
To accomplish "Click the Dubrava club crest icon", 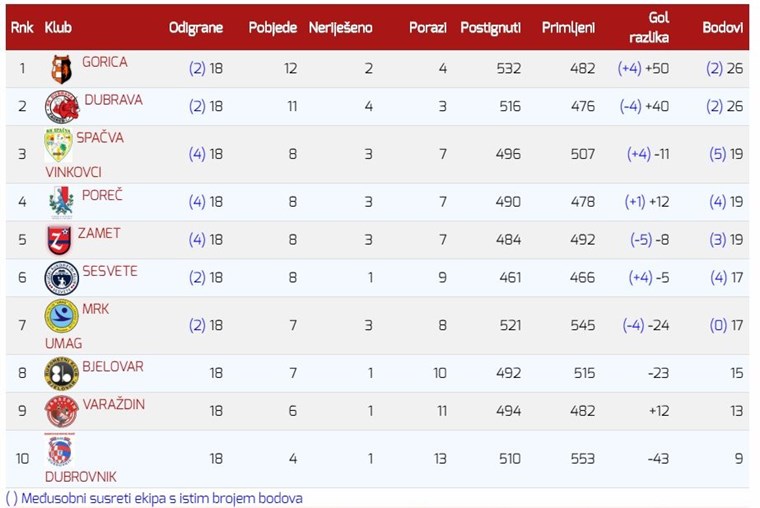I will click(61, 107).
